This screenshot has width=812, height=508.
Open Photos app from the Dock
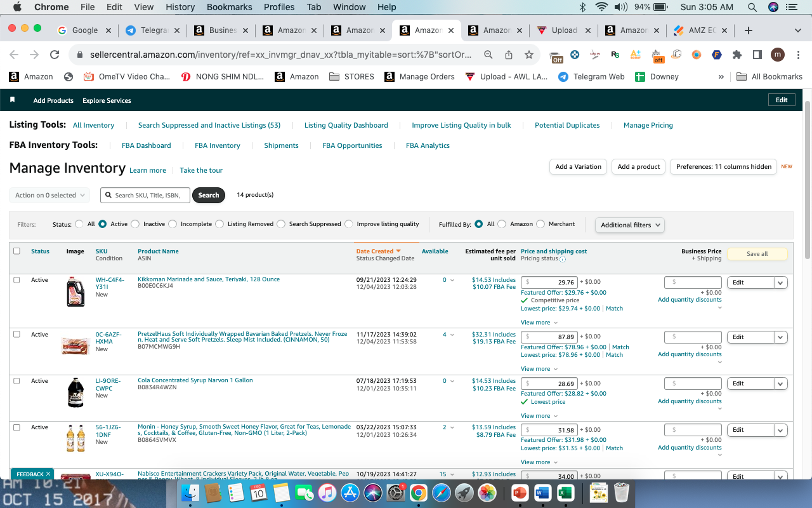(487, 492)
